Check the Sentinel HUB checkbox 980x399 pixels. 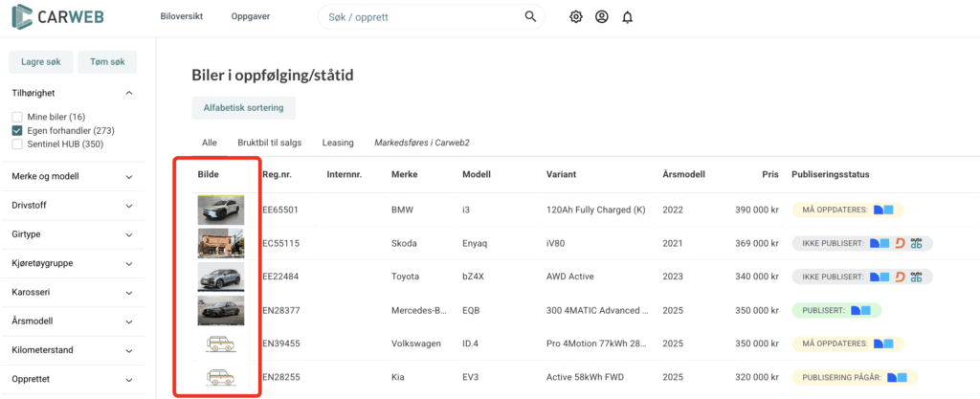[17, 144]
